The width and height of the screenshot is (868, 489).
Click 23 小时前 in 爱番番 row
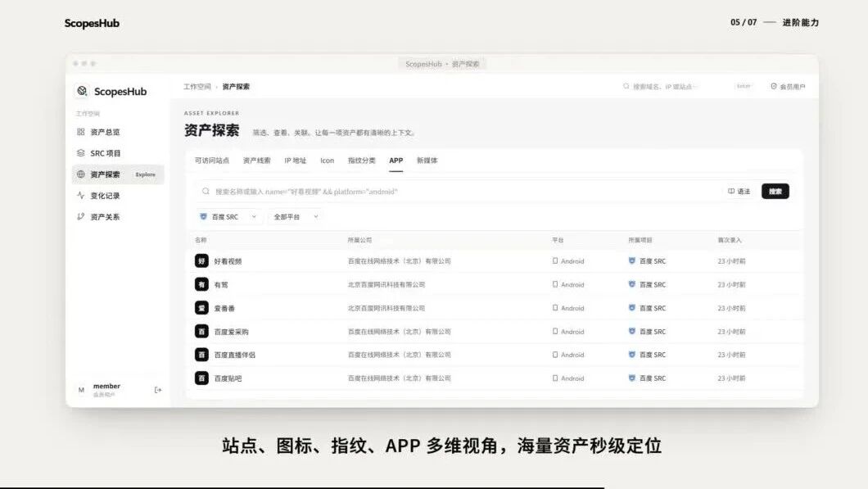[731, 308]
